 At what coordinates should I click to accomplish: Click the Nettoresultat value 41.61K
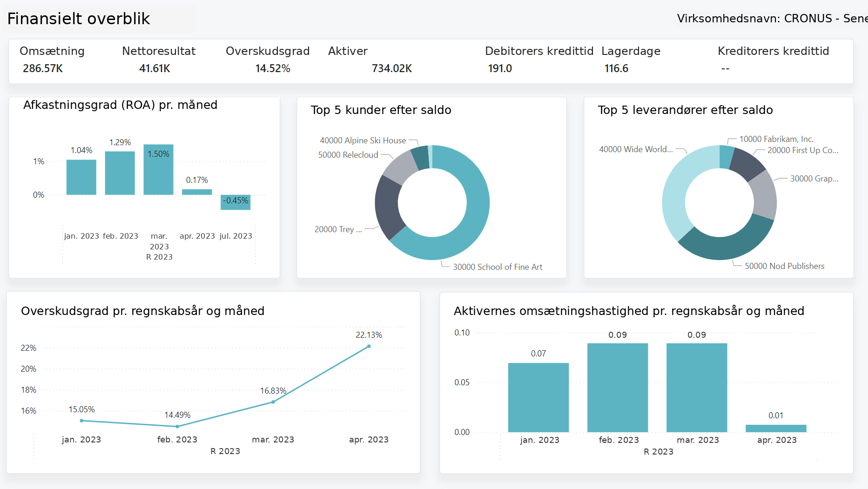[155, 68]
